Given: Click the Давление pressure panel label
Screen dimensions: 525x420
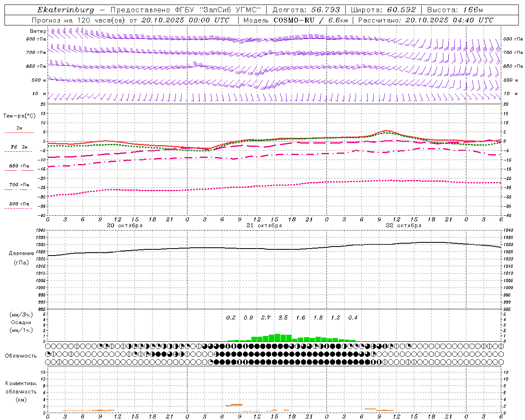Looking at the screenshot, I should (x=21, y=253).
